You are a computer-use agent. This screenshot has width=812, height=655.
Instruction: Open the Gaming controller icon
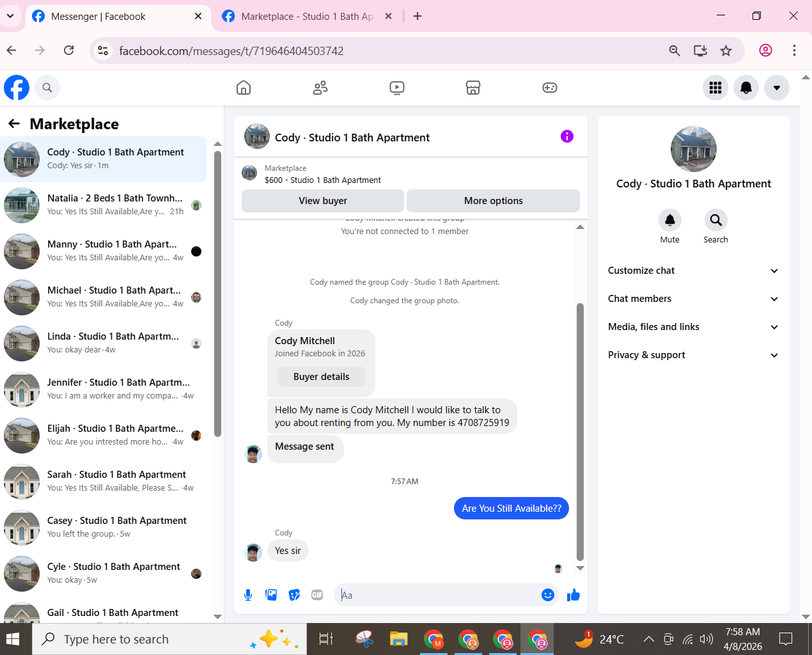click(x=550, y=88)
